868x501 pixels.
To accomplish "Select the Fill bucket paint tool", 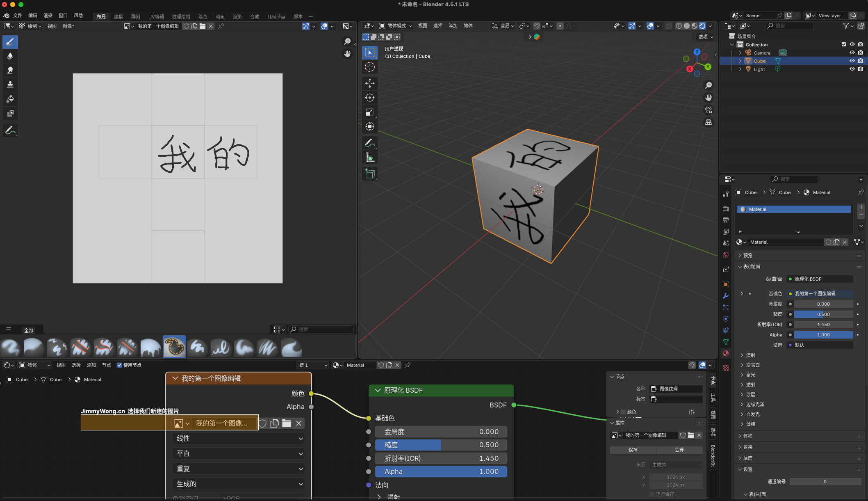I will [10, 99].
